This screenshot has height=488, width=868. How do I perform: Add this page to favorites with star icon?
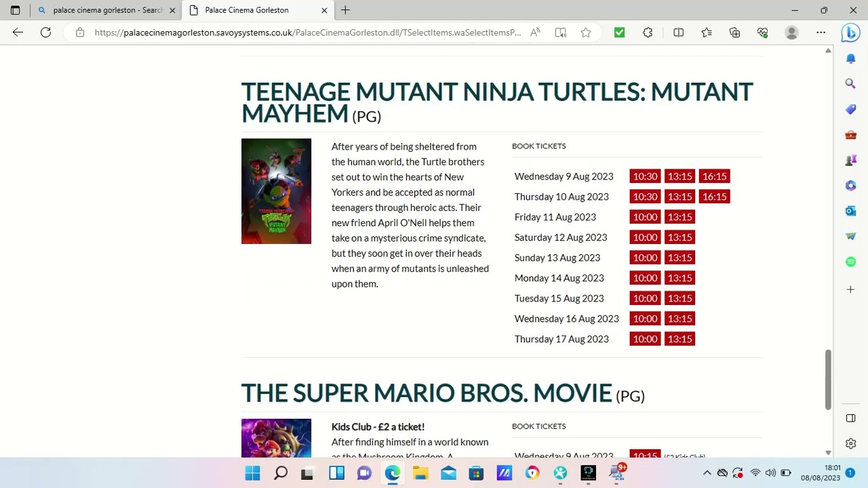point(586,33)
